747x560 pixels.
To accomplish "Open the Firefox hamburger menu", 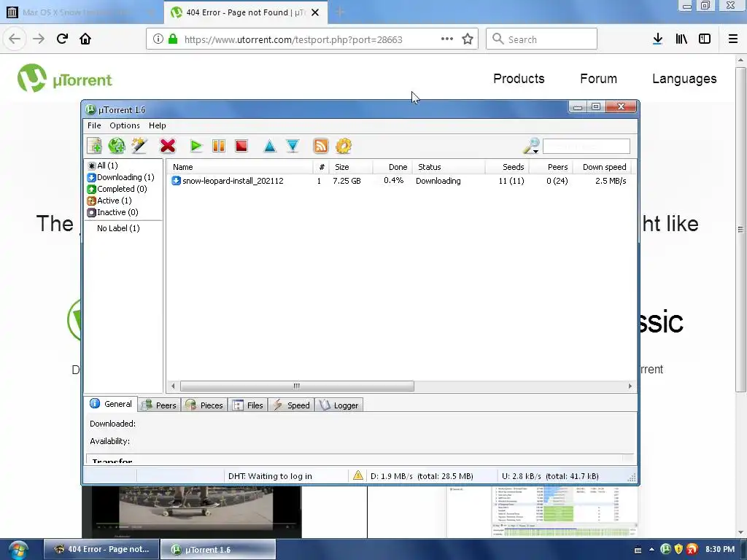I will coord(732,39).
